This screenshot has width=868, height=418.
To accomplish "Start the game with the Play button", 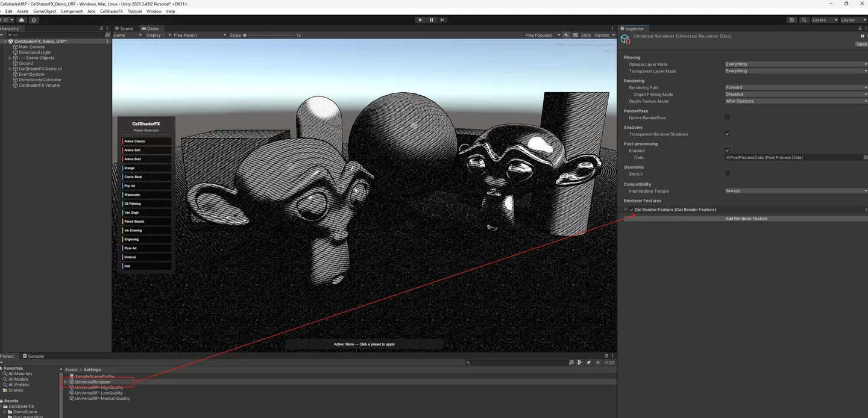I will pyautogui.click(x=420, y=20).
